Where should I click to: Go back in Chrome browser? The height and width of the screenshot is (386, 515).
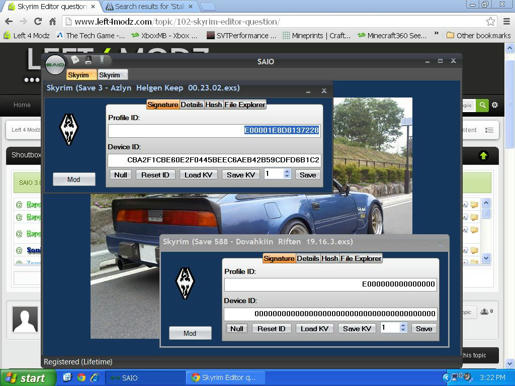point(9,22)
